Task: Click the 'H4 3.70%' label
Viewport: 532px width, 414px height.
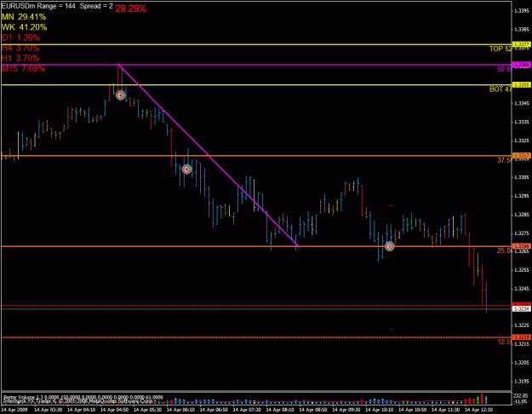Action: point(20,48)
